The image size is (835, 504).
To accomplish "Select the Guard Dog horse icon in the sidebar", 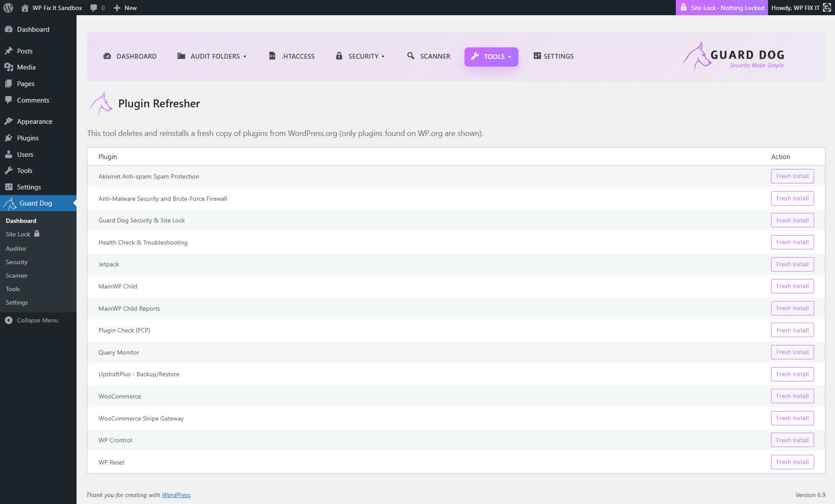I will (x=9, y=203).
